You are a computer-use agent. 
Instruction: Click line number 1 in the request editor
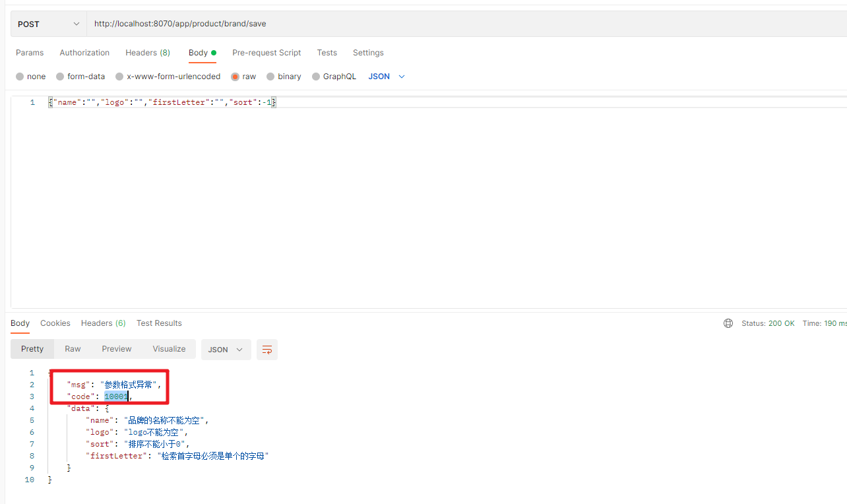(x=32, y=102)
